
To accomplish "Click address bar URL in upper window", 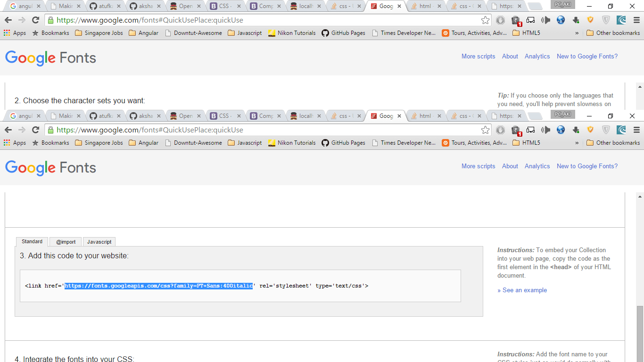I will point(150,20).
